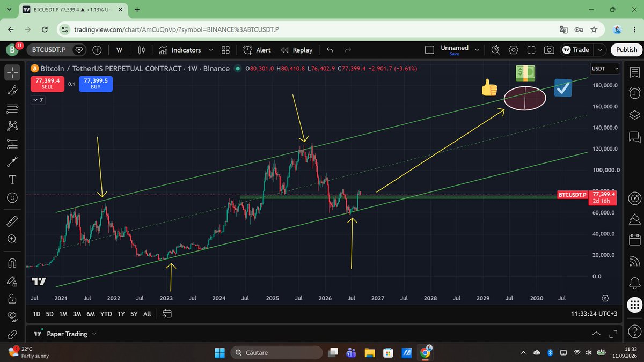Viewport: 644px width, 362px height.
Task: Open go to date calendar icon
Action: pyautogui.click(x=166, y=314)
